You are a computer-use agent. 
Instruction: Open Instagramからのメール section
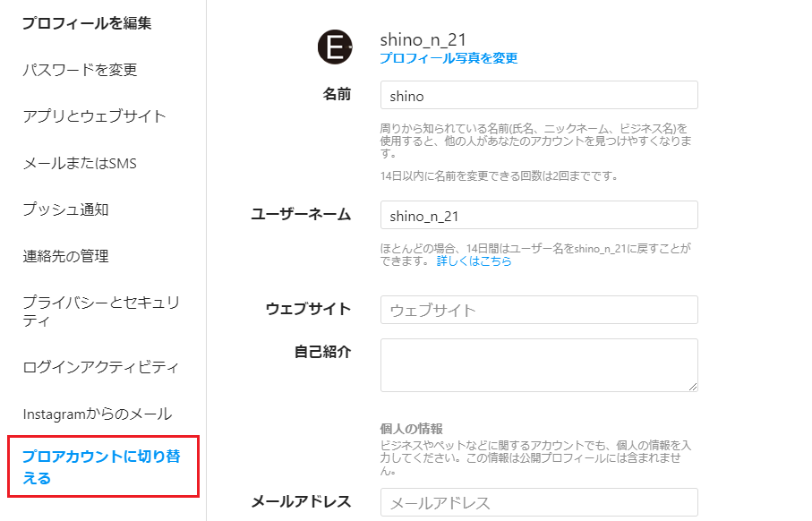[98, 414]
